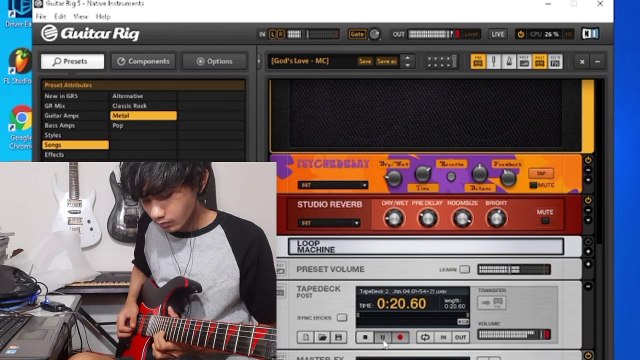This screenshot has height=360, width=640.
Task: Show the post tapedeck module icon
Action: [540, 62]
